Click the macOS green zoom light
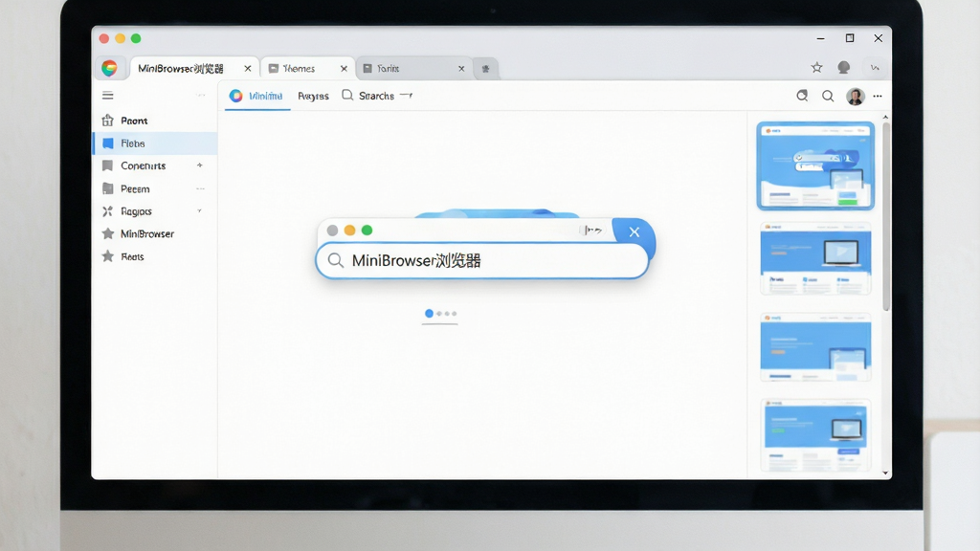This screenshot has width=980, height=551. point(136,38)
